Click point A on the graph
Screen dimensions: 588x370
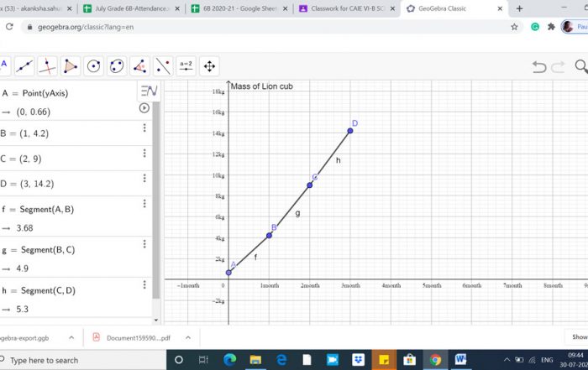click(x=228, y=273)
